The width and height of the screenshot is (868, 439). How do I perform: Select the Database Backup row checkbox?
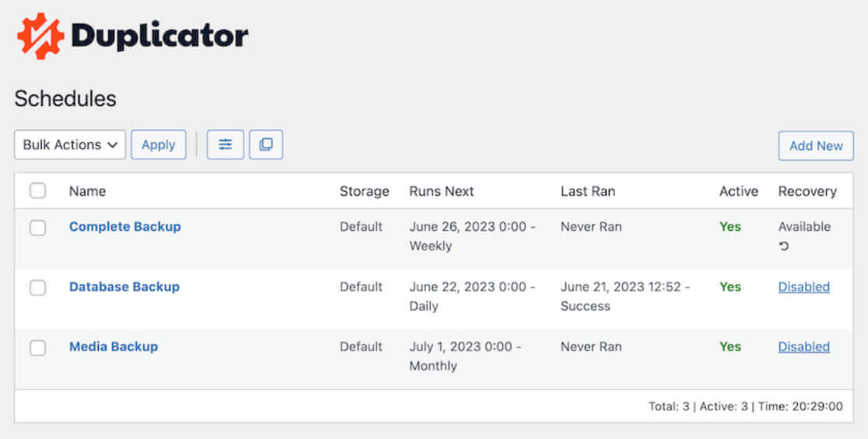[37, 287]
